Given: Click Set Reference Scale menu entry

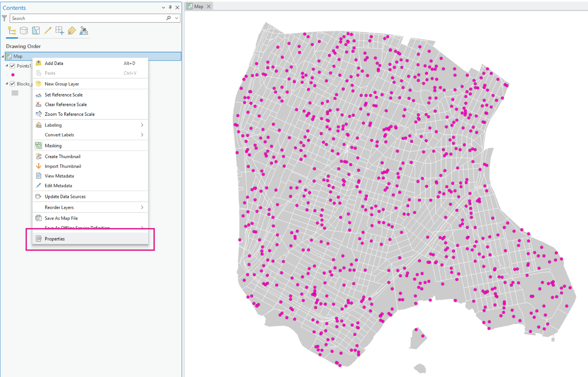Looking at the screenshot, I should (x=64, y=95).
